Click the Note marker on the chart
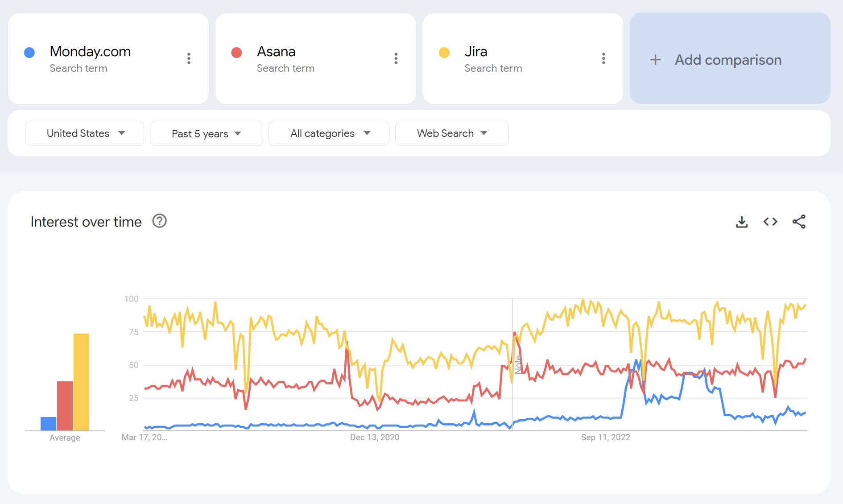Screen dimensions: 843x504 (x=518, y=364)
